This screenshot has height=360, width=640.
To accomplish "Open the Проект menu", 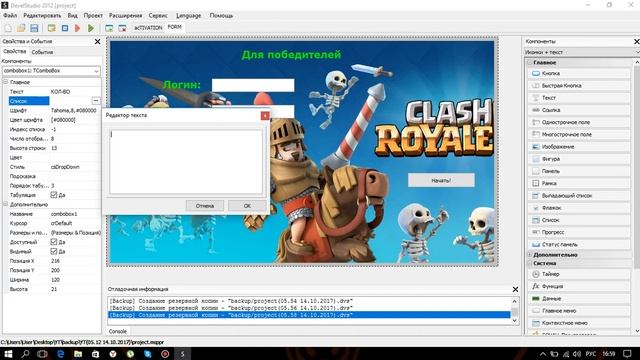I will (93, 16).
